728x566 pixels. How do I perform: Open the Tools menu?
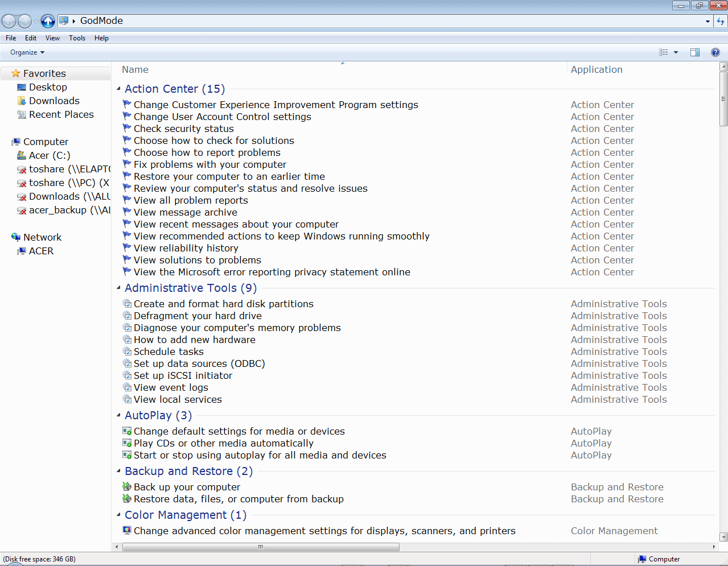pos(77,38)
